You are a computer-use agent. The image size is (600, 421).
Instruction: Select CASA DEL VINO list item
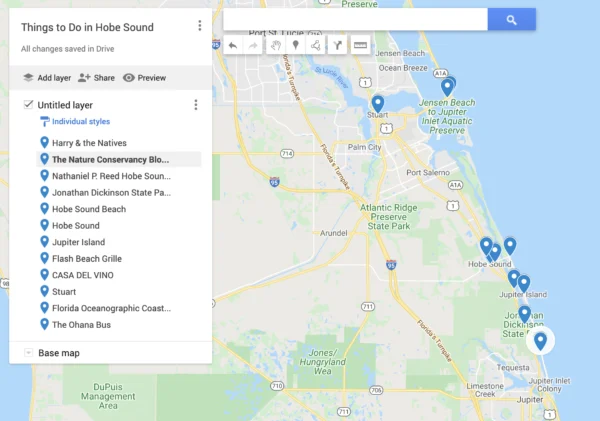coord(119,275)
